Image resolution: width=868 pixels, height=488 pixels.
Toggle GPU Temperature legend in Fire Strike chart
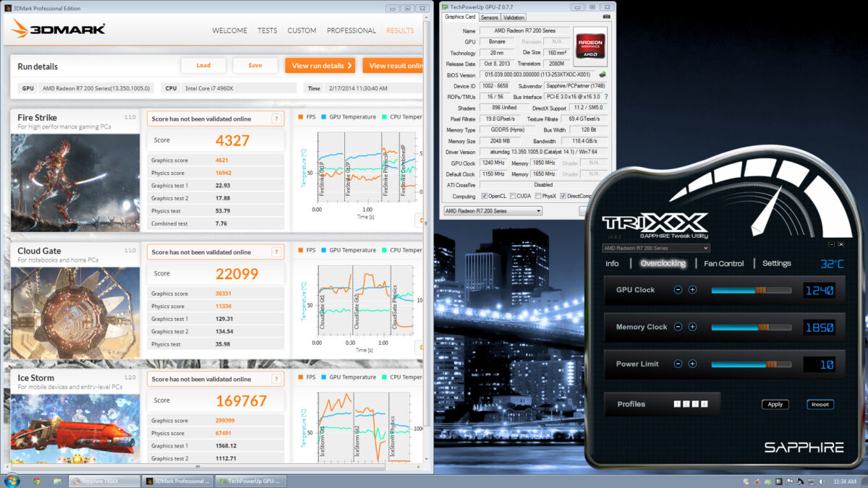point(349,117)
